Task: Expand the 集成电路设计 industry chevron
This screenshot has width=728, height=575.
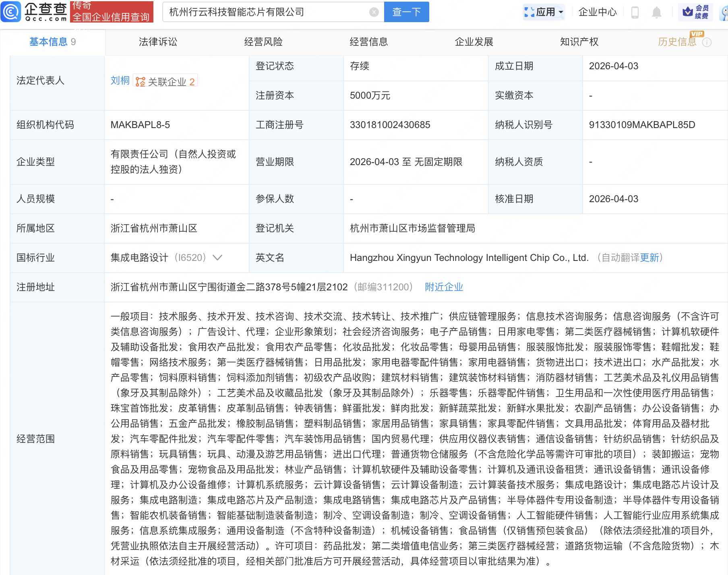Action: tap(217, 258)
